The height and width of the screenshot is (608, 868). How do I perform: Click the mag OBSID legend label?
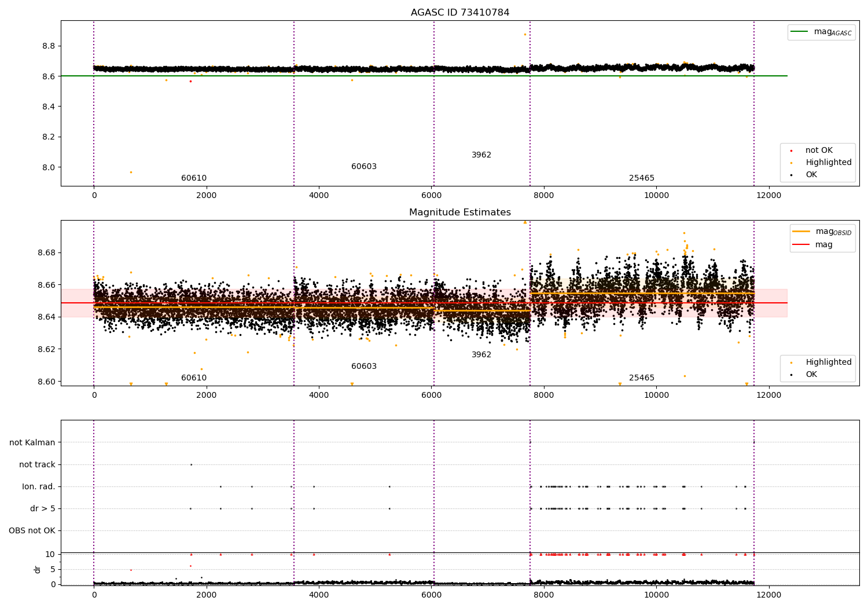[834, 232]
